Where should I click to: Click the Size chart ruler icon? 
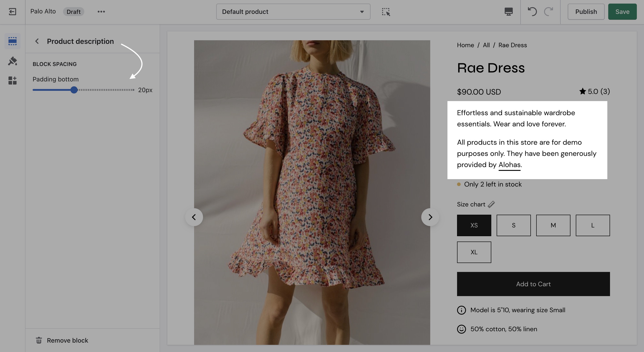click(491, 204)
